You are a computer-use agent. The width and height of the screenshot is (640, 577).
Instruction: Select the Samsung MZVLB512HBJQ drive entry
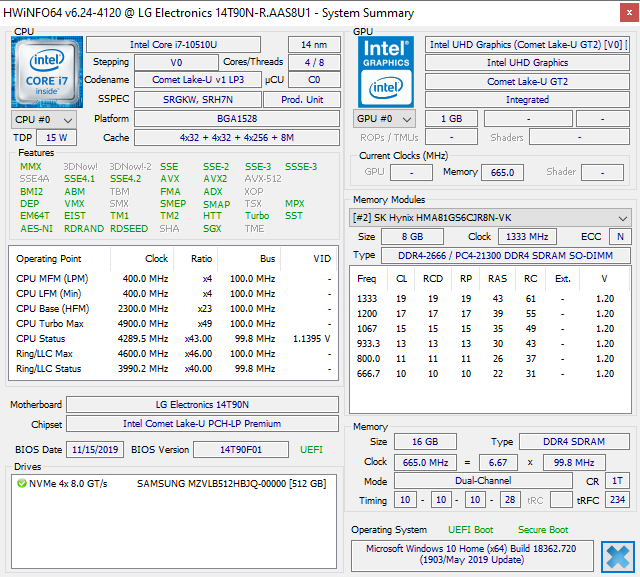[231, 484]
